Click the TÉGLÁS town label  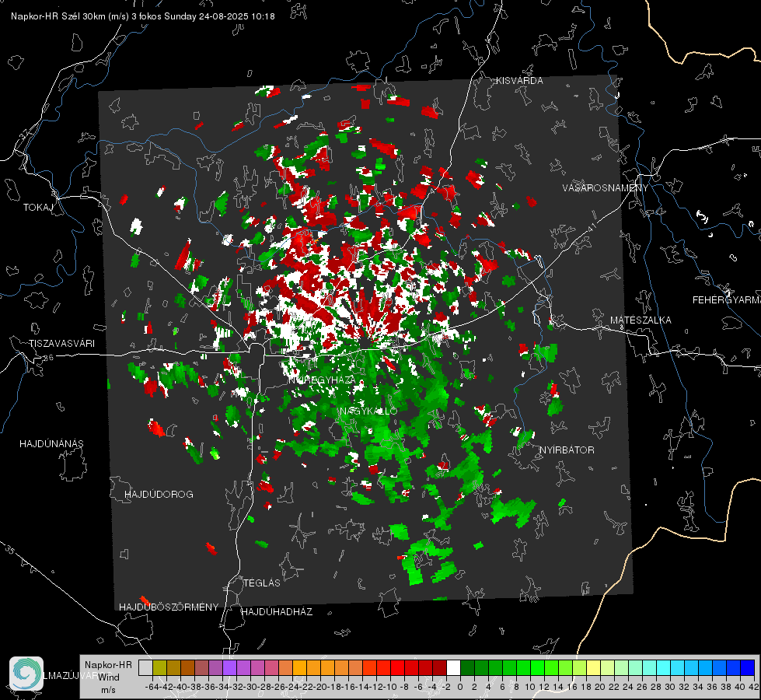262,583
